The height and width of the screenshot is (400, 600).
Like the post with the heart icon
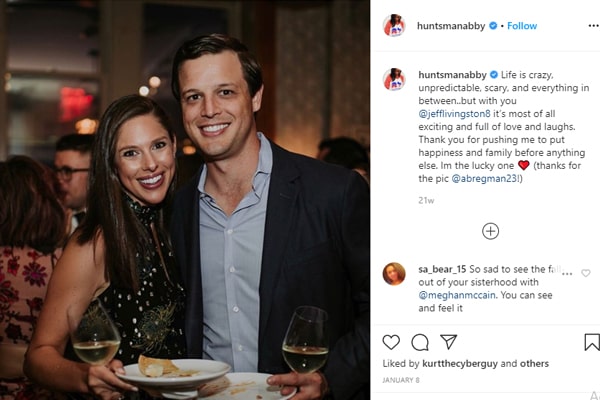click(x=391, y=342)
